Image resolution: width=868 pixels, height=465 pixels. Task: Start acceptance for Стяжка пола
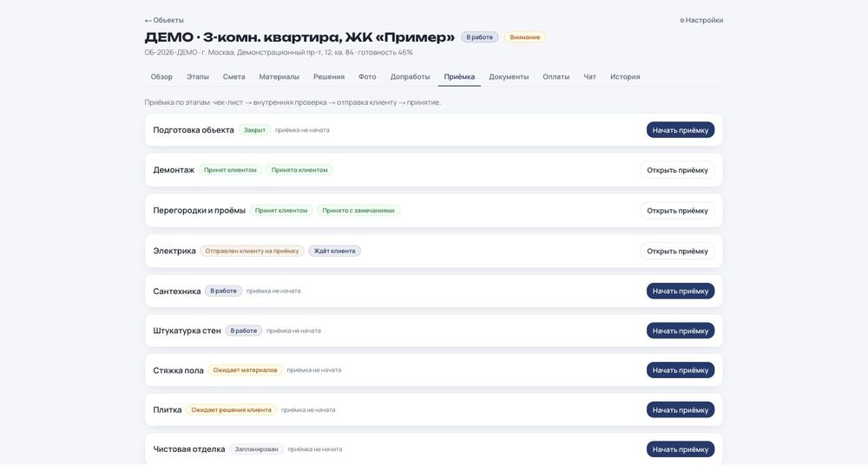point(681,370)
